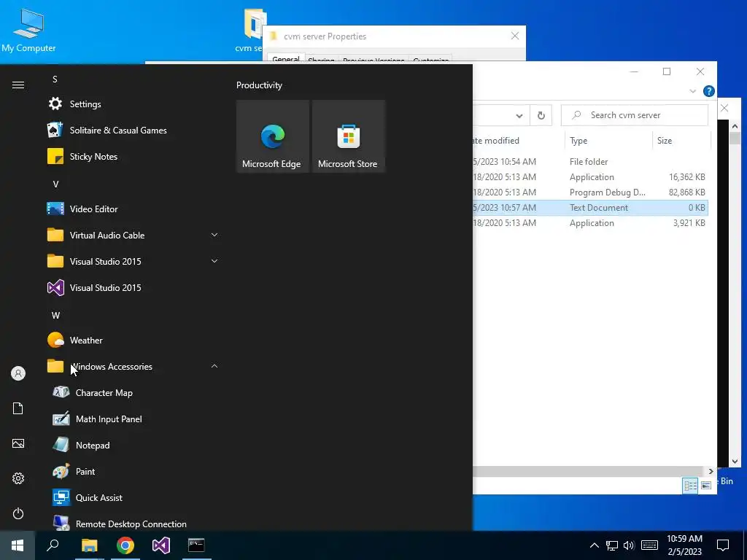
Task: Click the background window scrollbar down arrow
Action: click(735, 461)
